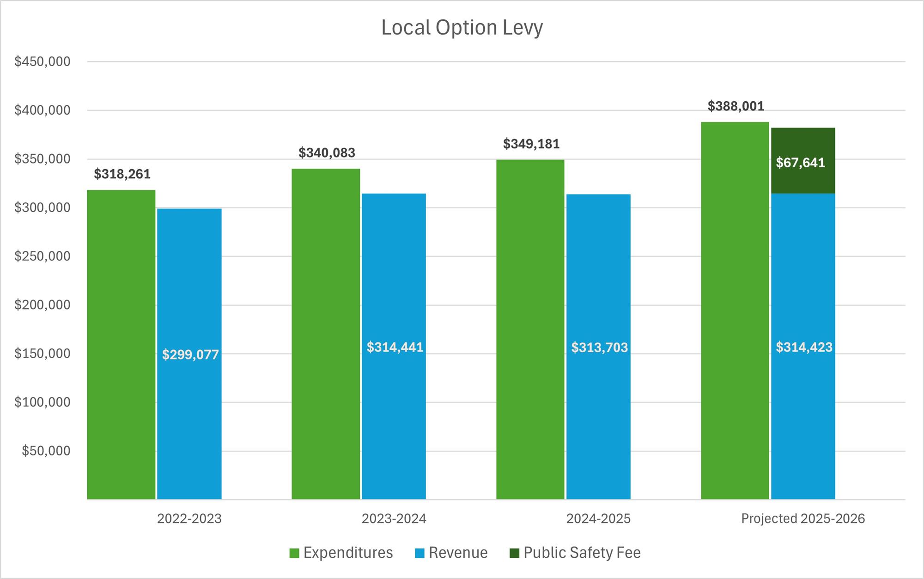The height and width of the screenshot is (579, 924).
Task: Click the $349,181 data label
Action: point(531,144)
